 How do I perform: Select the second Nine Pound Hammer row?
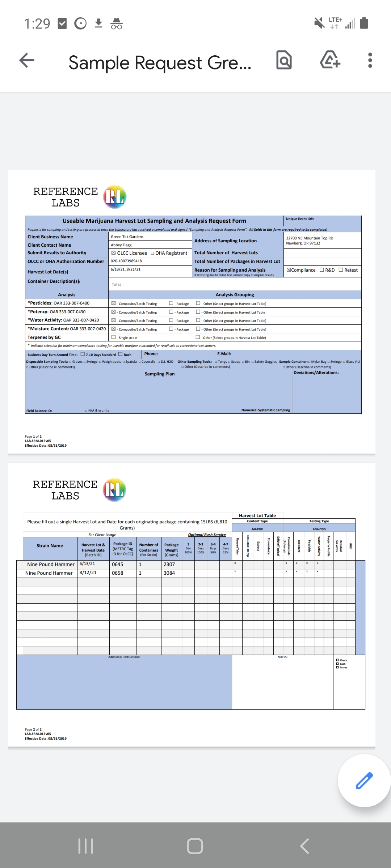pyautogui.click(x=49, y=573)
